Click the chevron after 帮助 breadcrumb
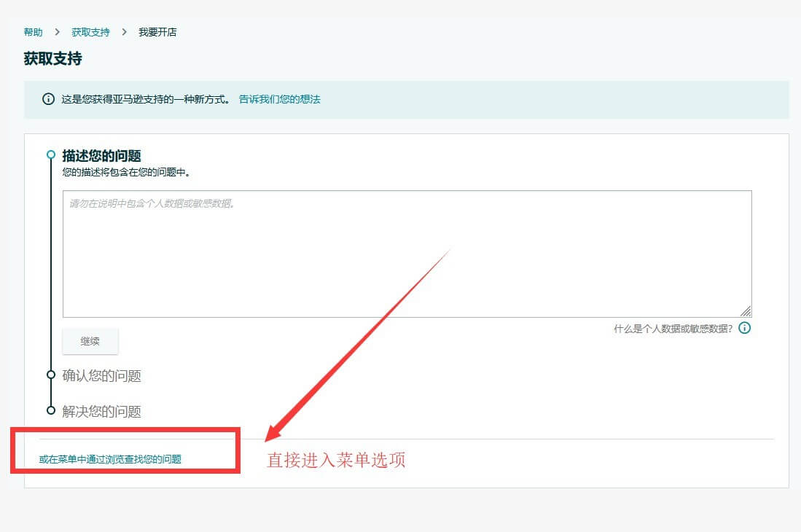The image size is (801, 532). pyautogui.click(x=57, y=32)
